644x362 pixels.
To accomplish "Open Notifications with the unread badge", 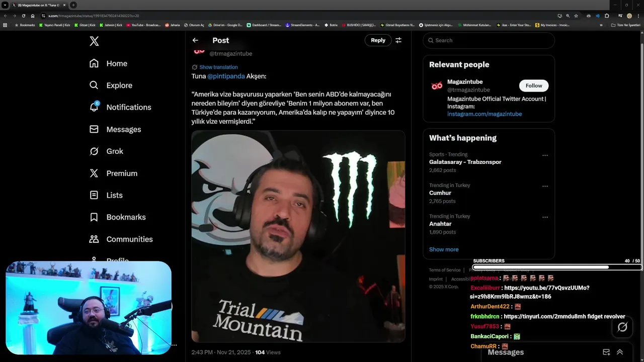I will tap(120, 107).
